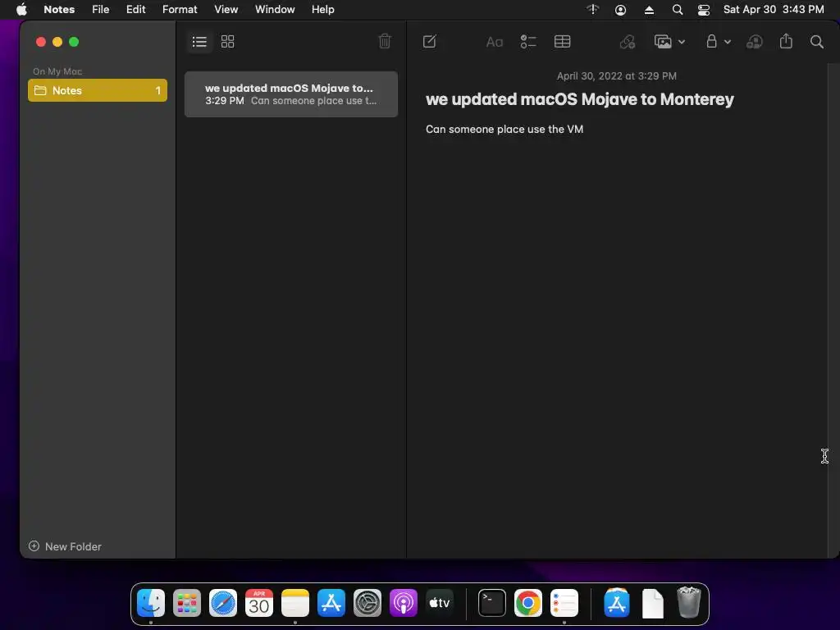Open the Trash in the Dock

click(688, 603)
